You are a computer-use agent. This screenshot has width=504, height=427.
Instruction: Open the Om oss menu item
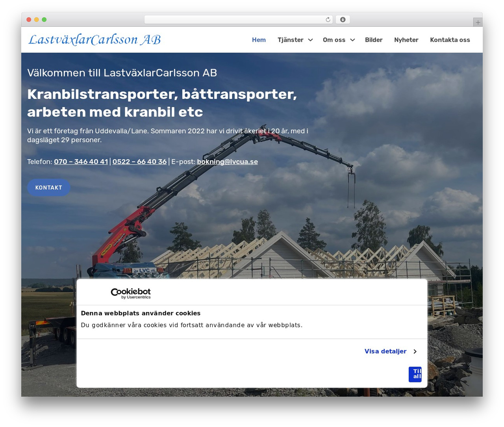click(x=334, y=40)
